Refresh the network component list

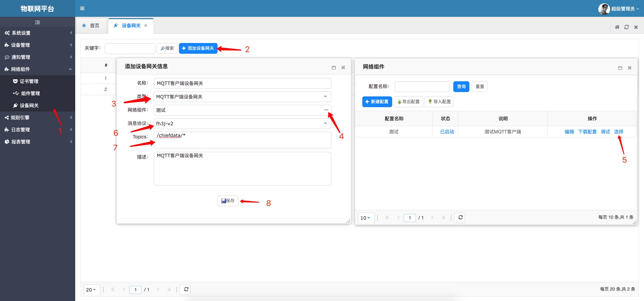(460, 217)
